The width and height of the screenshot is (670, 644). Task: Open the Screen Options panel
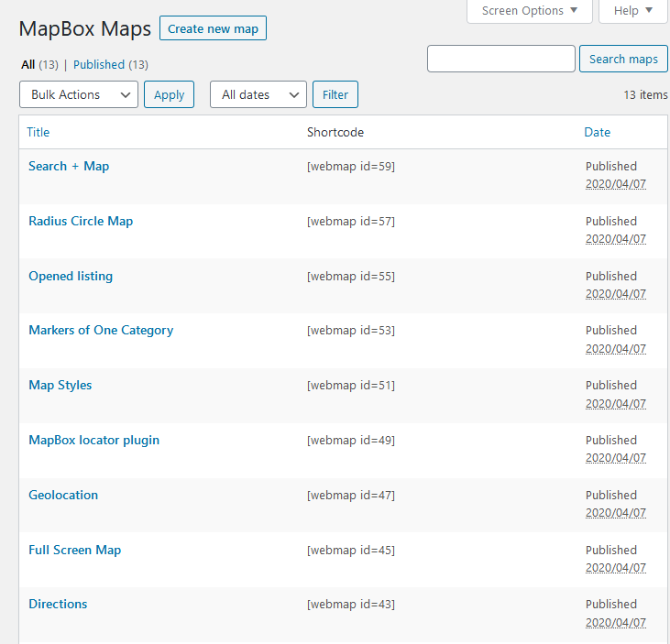point(530,11)
